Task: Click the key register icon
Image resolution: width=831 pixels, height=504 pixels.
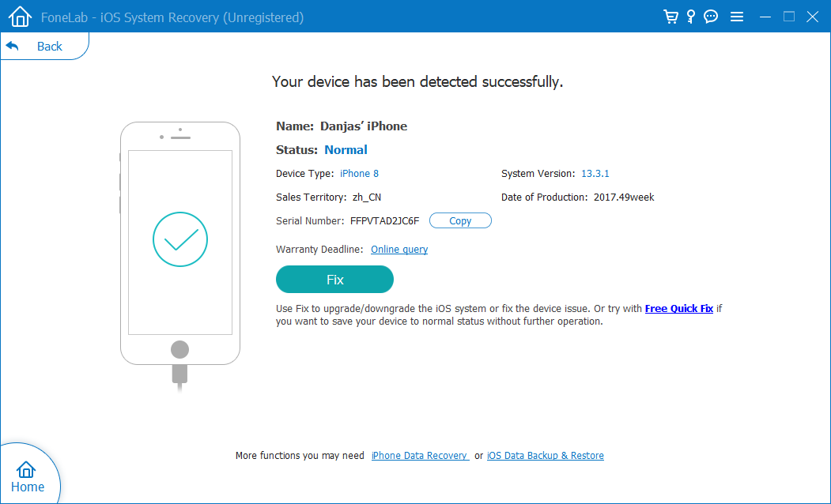Action: pos(690,17)
